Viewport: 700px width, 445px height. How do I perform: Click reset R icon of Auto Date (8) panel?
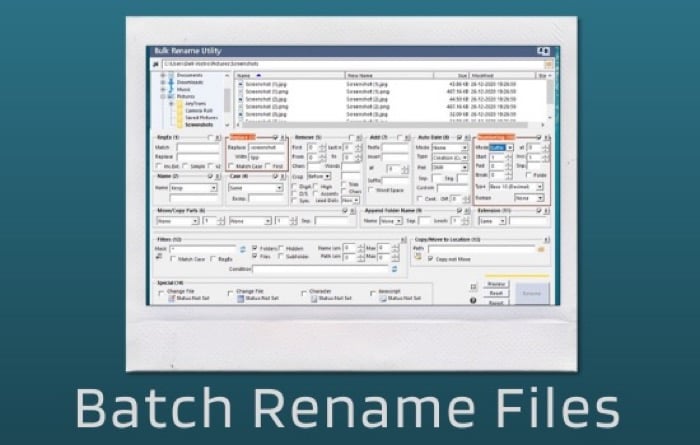coord(467,137)
